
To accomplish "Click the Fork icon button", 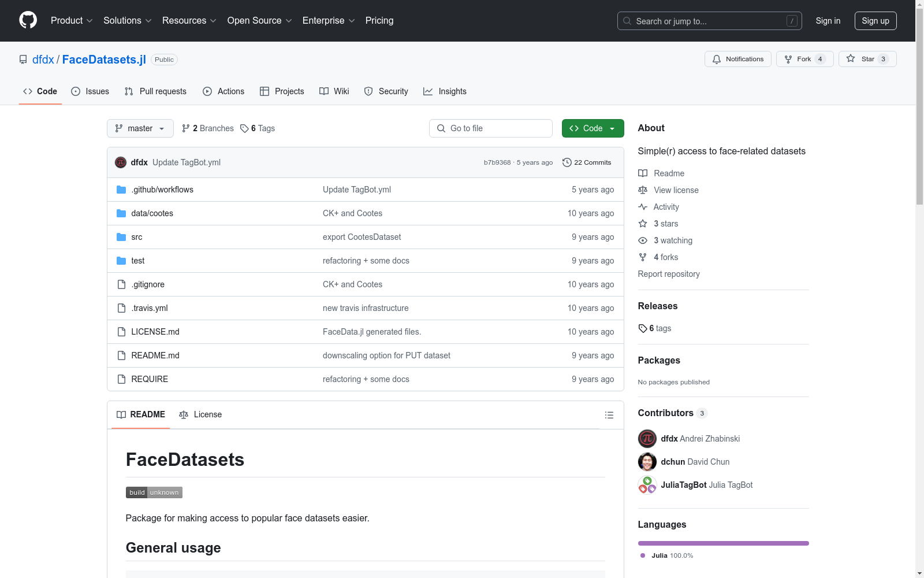I will 805,59.
